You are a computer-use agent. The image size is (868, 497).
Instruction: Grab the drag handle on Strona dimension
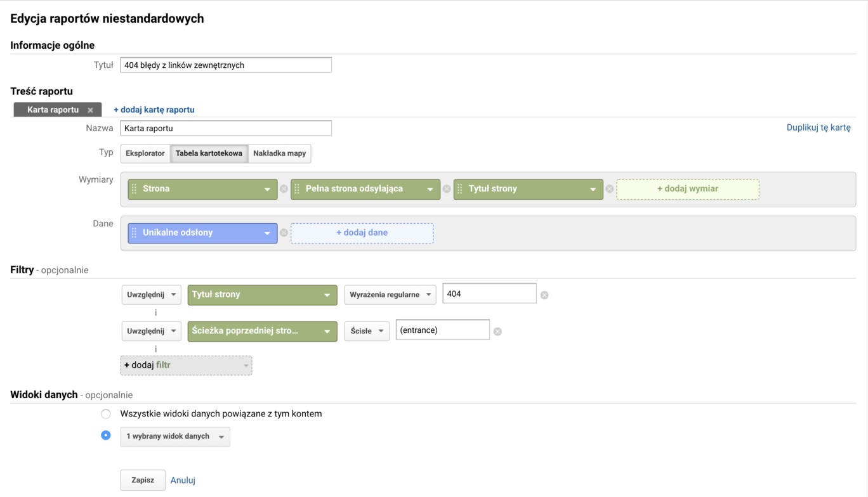[134, 189]
